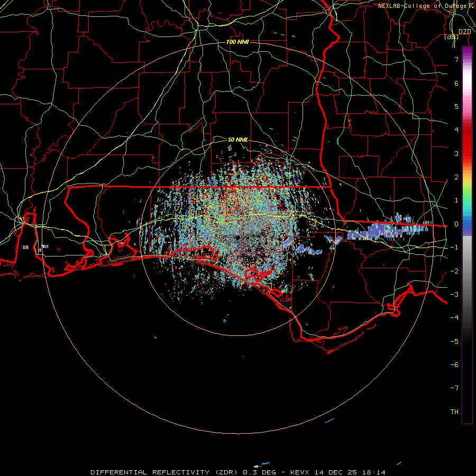
Task: Click the "DZD" product label above the scale
Action: (x=465, y=32)
